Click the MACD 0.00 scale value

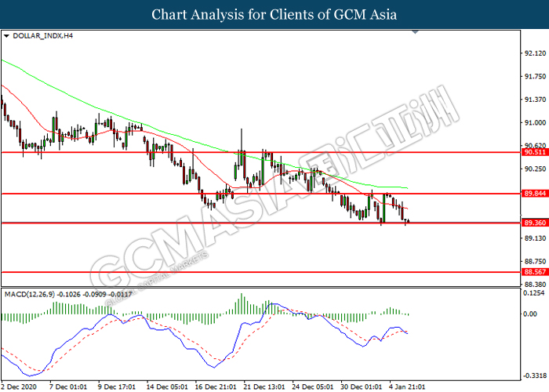pyautogui.click(x=530, y=314)
